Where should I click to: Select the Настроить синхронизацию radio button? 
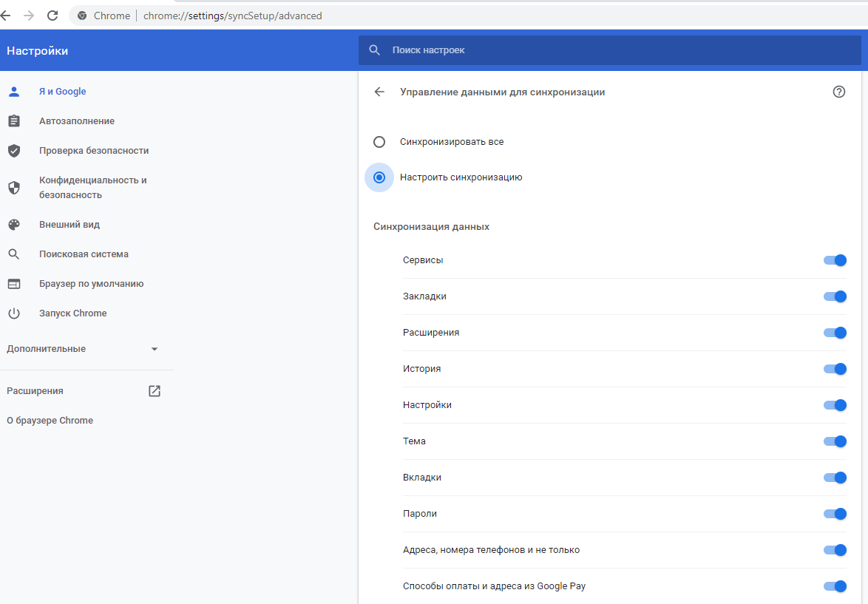(x=379, y=177)
